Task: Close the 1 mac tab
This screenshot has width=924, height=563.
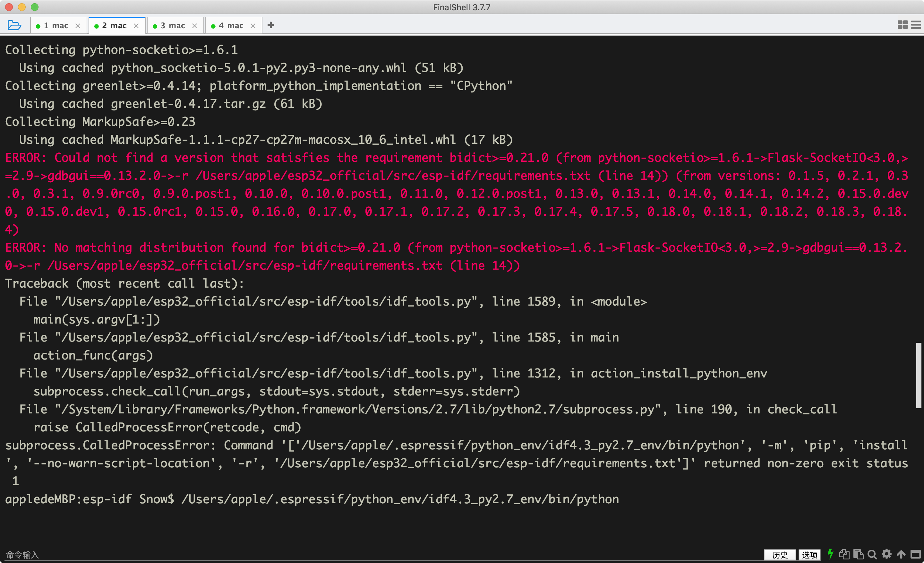Action: (x=78, y=26)
